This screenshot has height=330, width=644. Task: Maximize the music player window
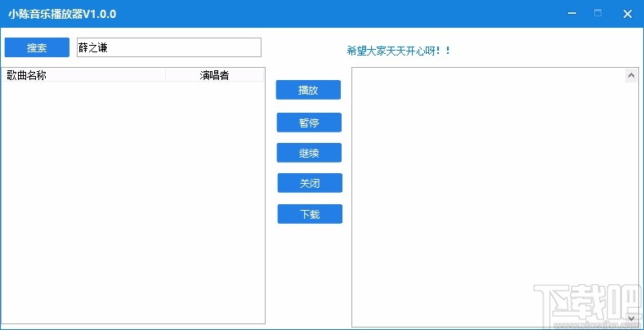tap(598, 13)
